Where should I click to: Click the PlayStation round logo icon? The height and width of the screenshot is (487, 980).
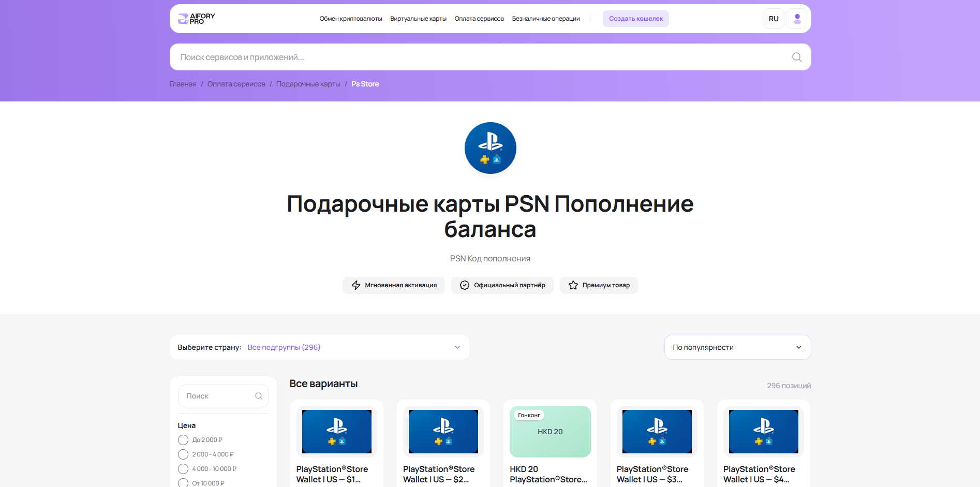pos(490,148)
